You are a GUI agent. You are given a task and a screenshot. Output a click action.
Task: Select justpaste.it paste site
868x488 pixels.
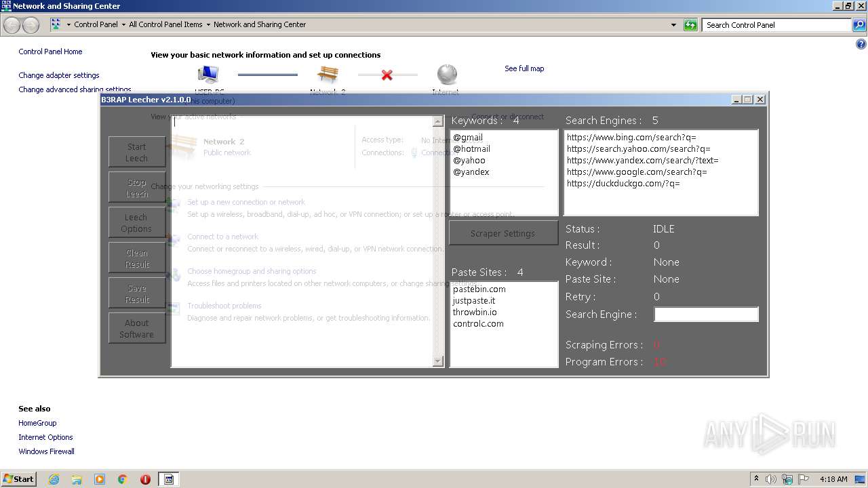click(474, 301)
